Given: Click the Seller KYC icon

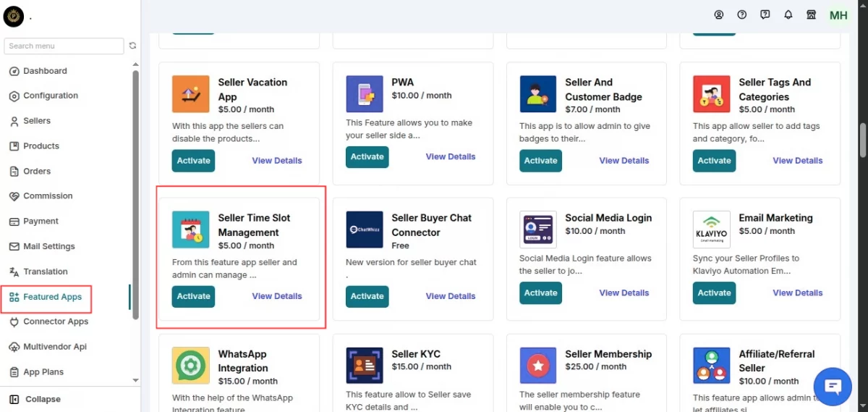Looking at the screenshot, I should [365, 366].
